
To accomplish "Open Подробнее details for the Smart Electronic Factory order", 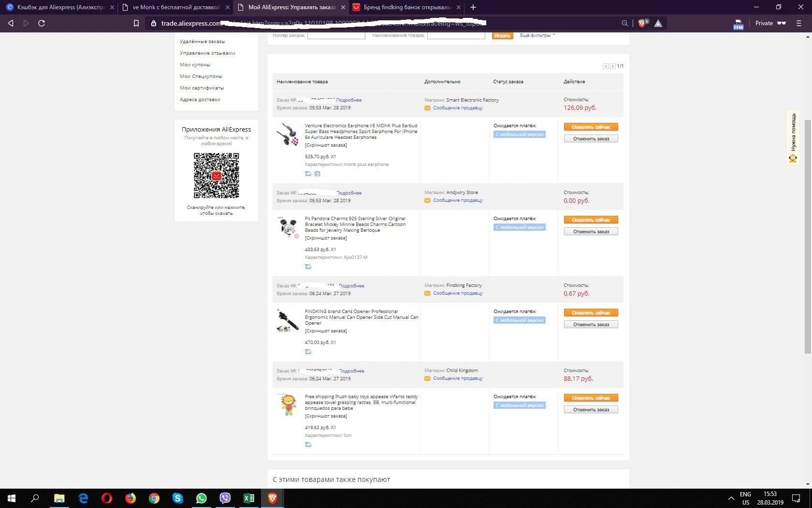I will tap(349, 100).
